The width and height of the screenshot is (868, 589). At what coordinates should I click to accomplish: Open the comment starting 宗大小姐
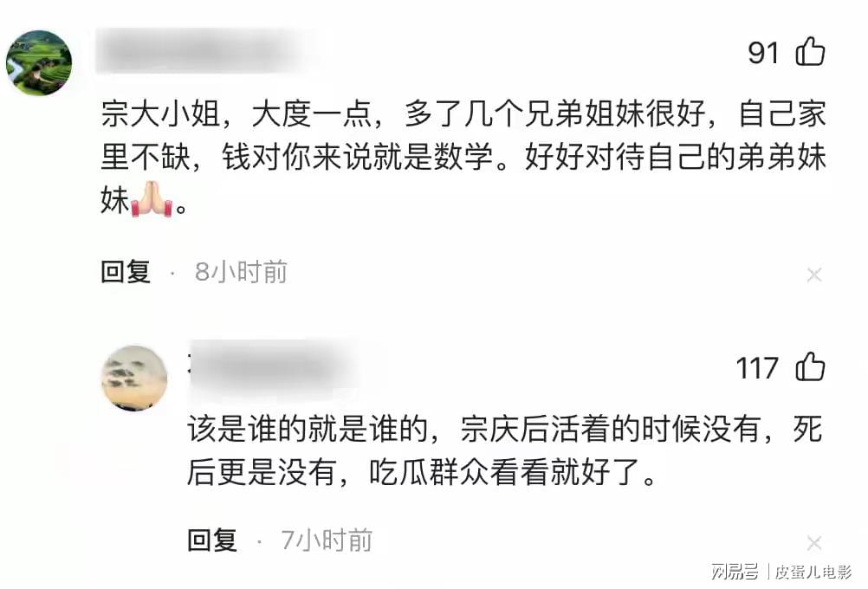point(463,157)
